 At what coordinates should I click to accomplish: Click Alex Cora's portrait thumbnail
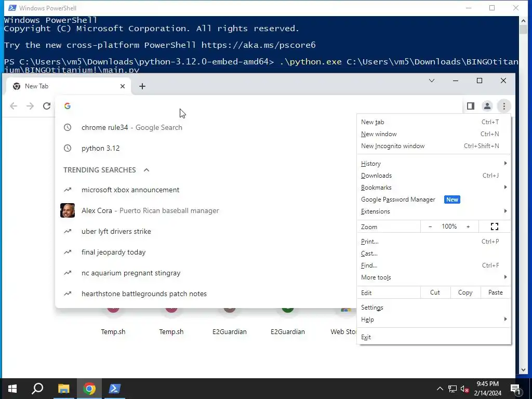click(x=68, y=210)
